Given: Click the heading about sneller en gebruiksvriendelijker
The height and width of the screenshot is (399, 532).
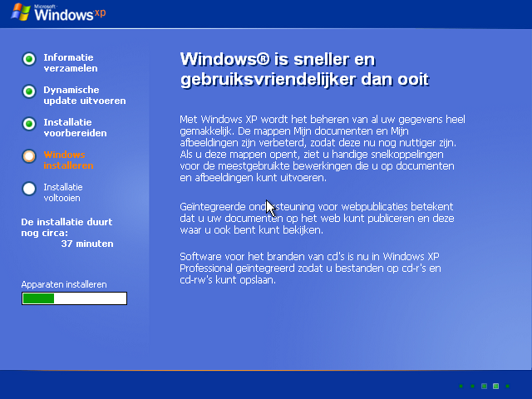Looking at the screenshot, I should pos(304,70).
